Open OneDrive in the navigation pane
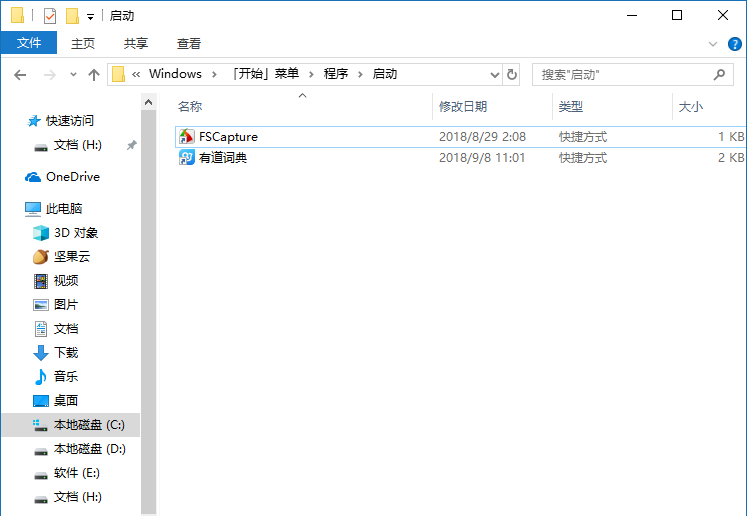 (x=72, y=177)
